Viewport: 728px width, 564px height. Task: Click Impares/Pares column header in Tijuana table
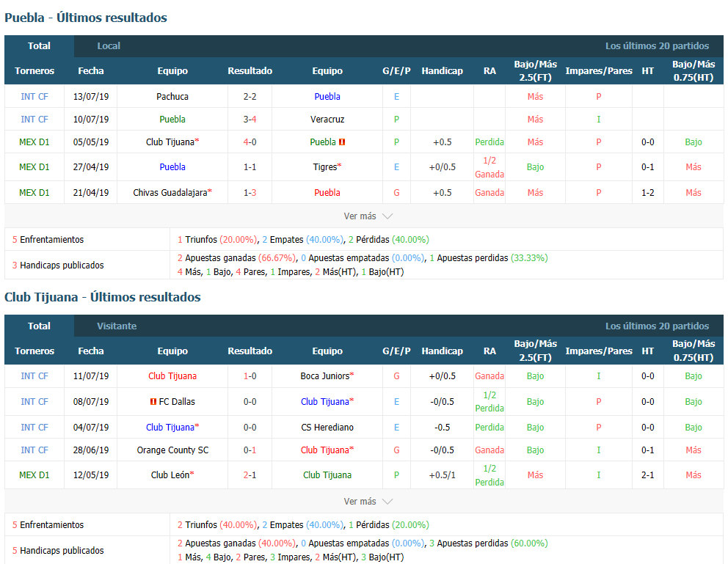pyautogui.click(x=598, y=351)
